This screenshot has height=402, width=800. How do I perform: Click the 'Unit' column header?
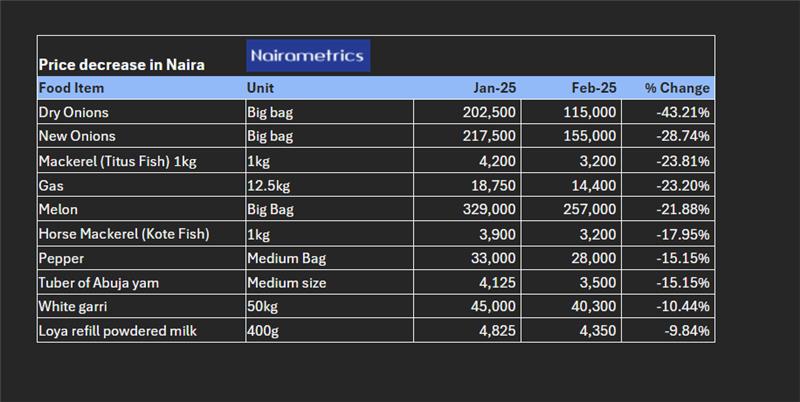point(260,88)
